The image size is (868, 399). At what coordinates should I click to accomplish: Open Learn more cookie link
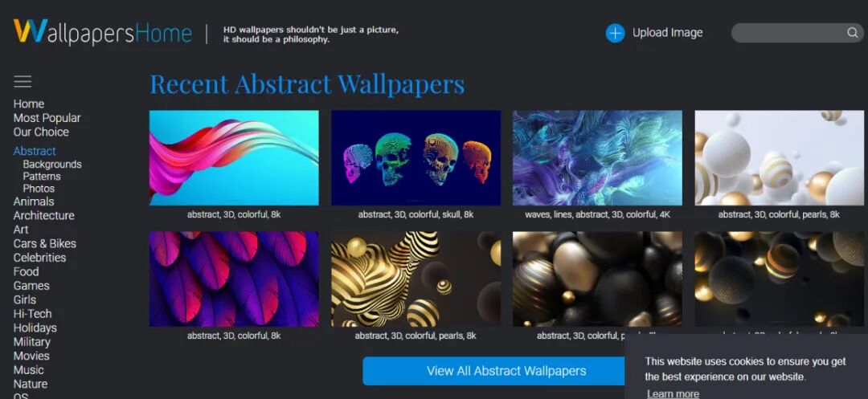click(673, 393)
